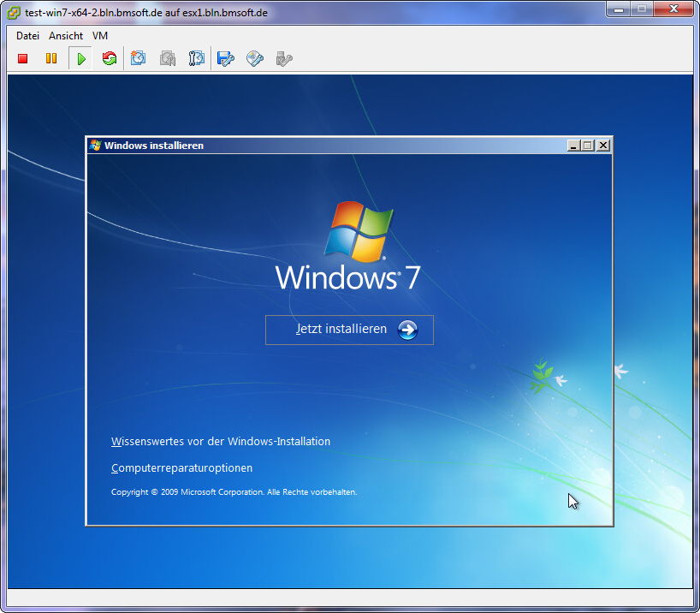This screenshot has height=613, width=700.
Task: Minimize the VM console window
Action: (x=619, y=9)
